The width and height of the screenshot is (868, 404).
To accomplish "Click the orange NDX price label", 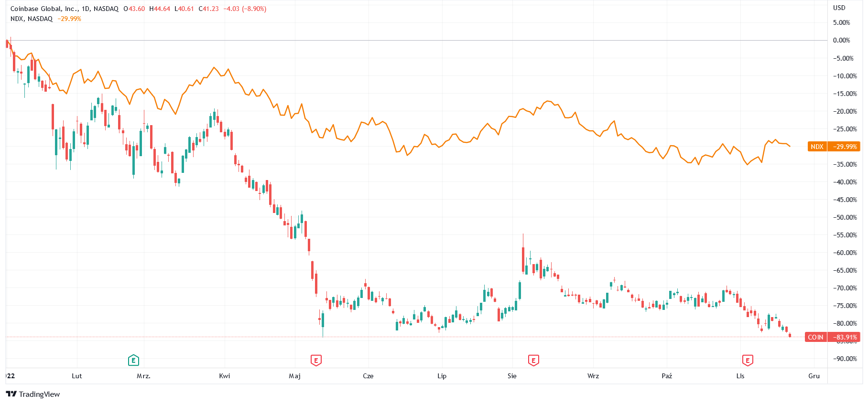I will tap(817, 147).
